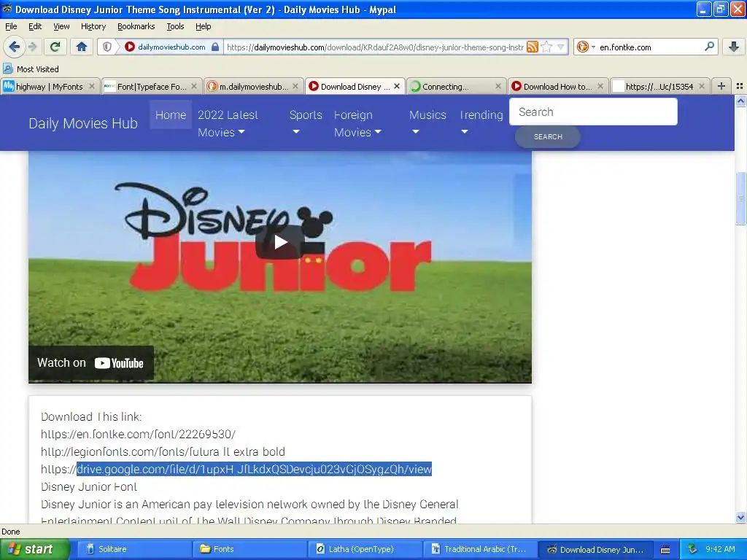
Task: Bookmark this page with the star icon
Action: (x=546, y=47)
